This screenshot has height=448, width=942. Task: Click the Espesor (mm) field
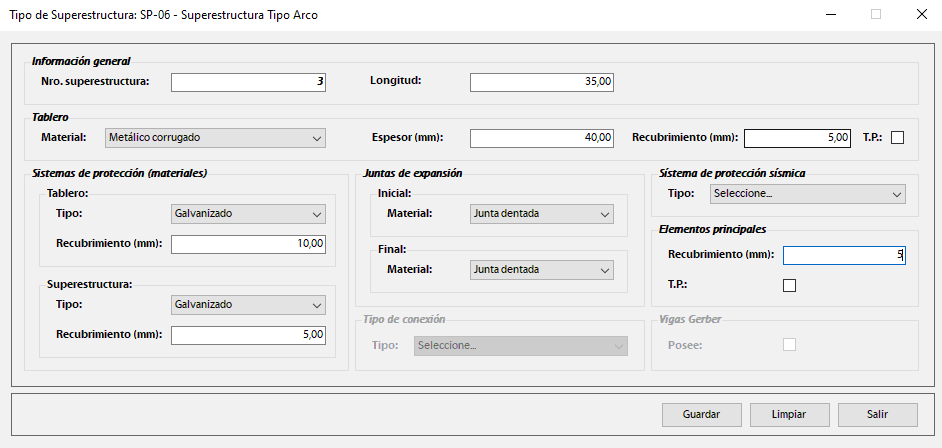point(541,138)
